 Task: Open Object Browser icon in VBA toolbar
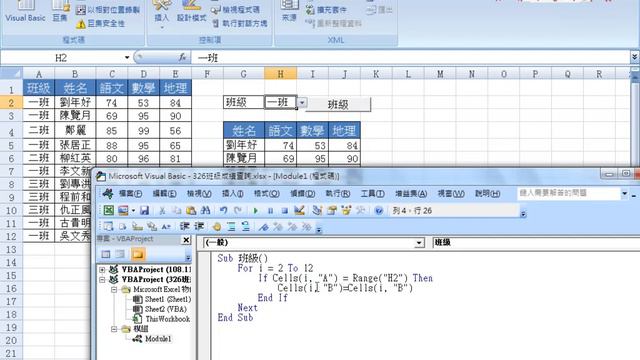click(x=346, y=211)
